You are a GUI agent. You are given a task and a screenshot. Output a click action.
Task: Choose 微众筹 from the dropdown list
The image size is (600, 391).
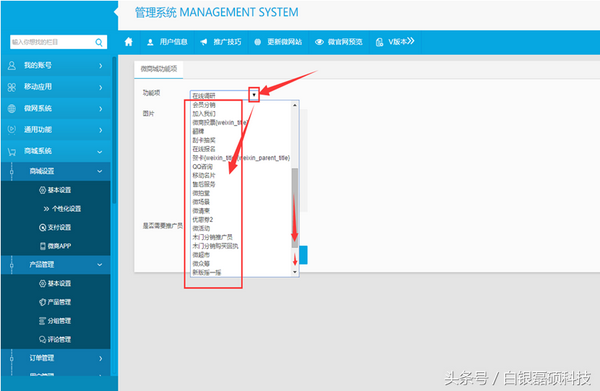click(x=201, y=264)
